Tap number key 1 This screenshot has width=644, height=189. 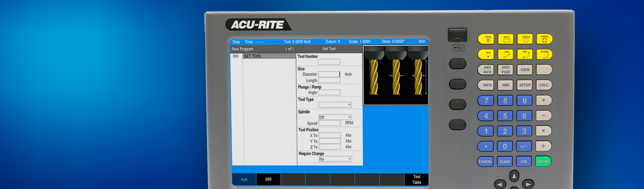(485, 131)
